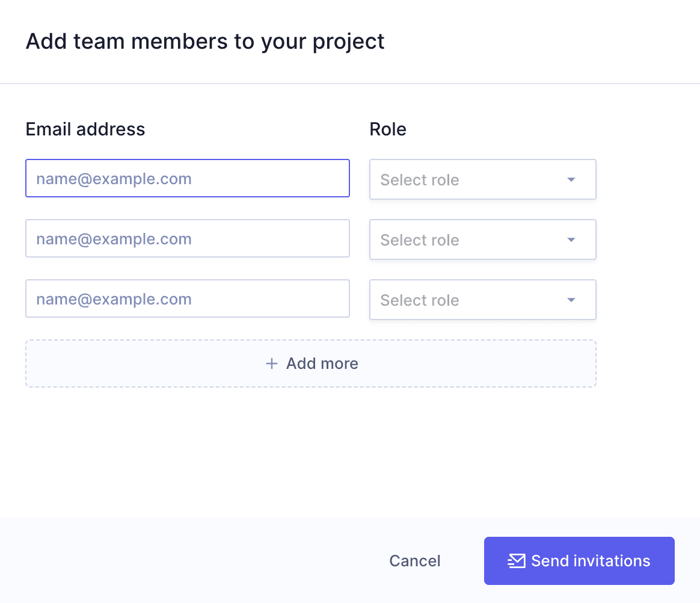Open the first Select role dropdown
This screenshot has width=700, height=603.
click(x=482, y=179)
